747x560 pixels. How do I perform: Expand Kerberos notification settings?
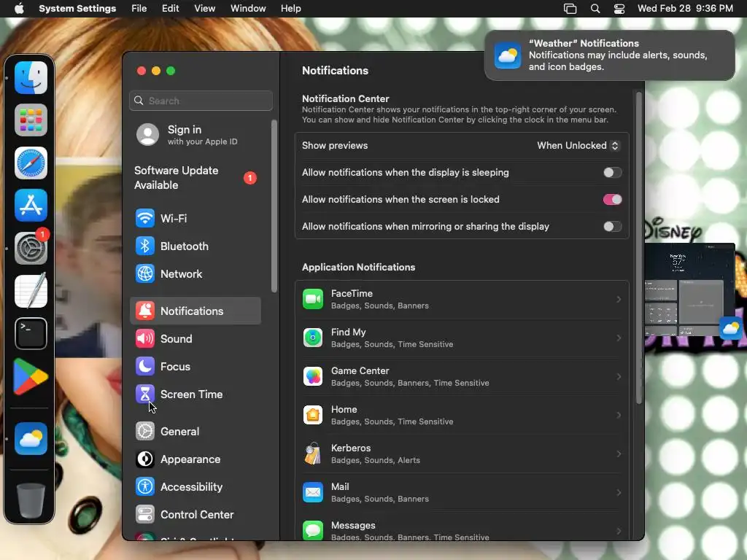tap(462, 454)
